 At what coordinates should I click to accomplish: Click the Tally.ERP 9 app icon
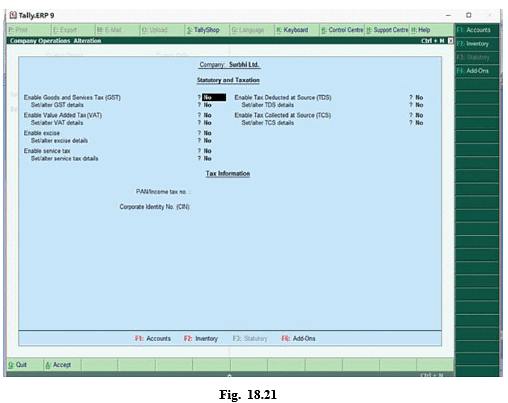13,15
